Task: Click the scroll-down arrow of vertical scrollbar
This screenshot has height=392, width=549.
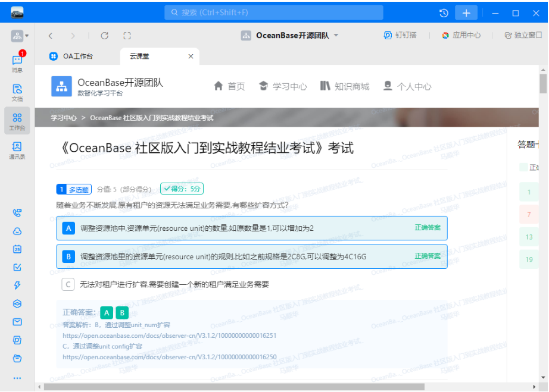Action: pos(543,378)
